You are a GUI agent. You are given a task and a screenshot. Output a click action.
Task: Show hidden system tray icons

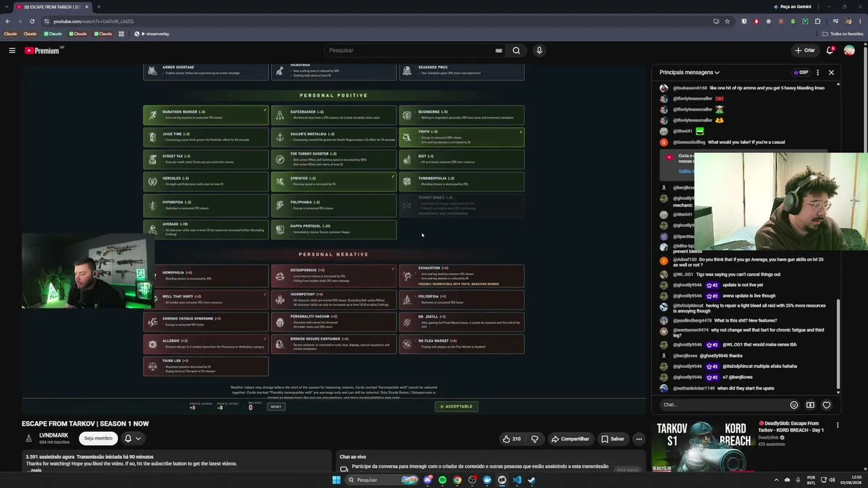tap(776, 480)
